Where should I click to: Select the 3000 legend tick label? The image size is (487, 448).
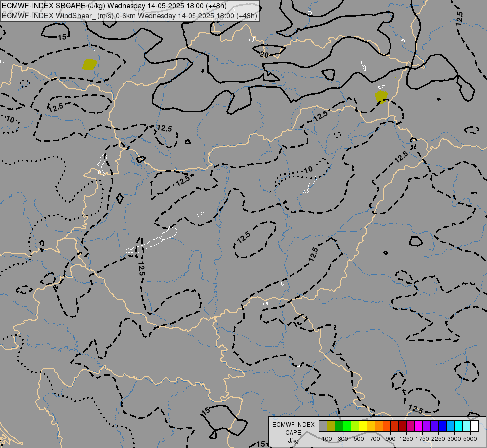(x=454, y=439)
